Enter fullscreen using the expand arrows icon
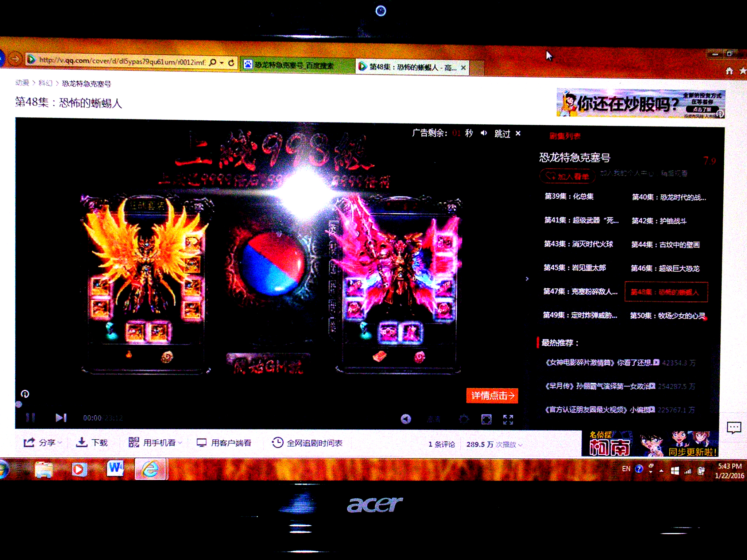The image size is (747, 560). [x=508, y=420]
